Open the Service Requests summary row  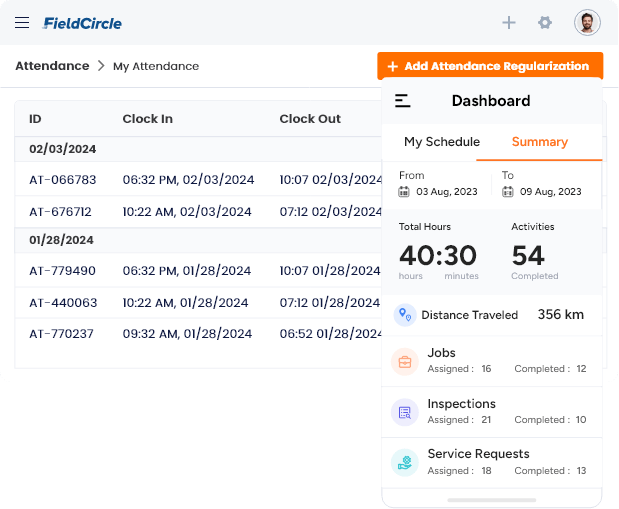491,463
